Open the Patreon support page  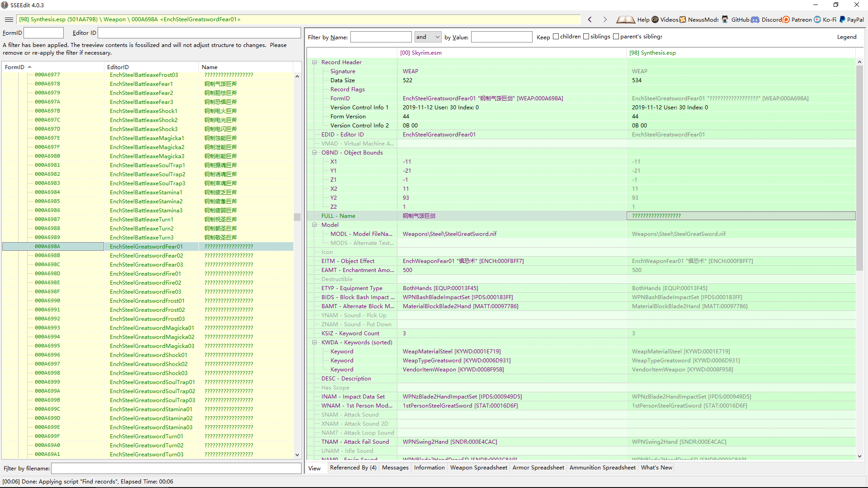[x=802, y=19]
